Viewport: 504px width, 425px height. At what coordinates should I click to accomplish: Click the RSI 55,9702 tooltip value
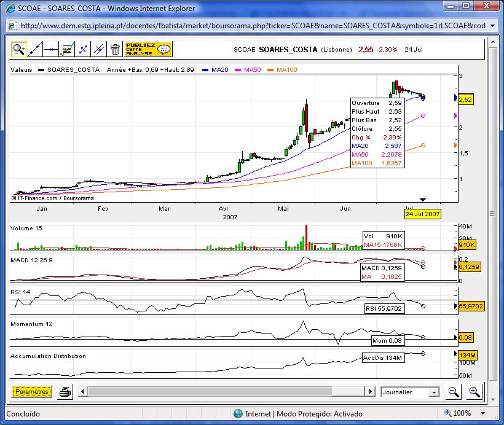click(384, 309)
